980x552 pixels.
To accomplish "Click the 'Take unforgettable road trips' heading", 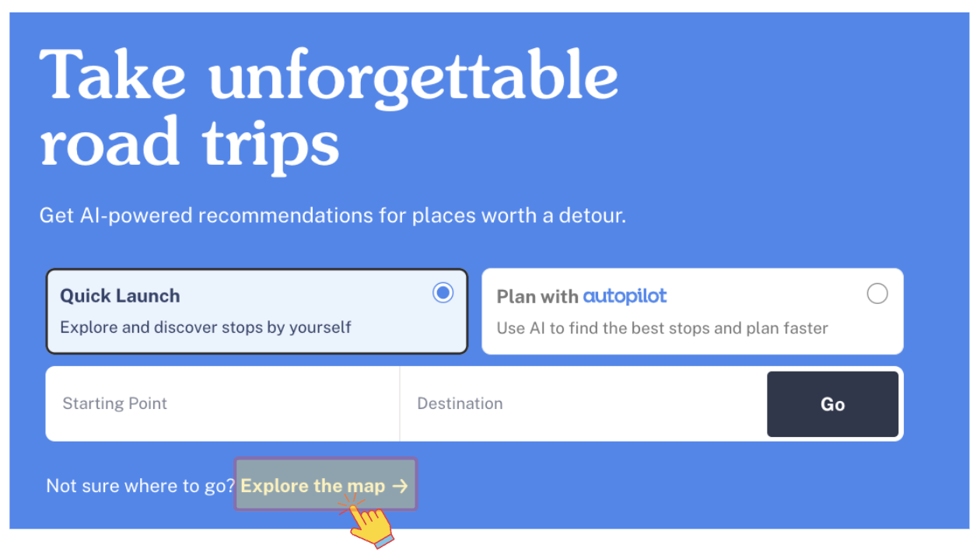I will [x=328, y=109].
